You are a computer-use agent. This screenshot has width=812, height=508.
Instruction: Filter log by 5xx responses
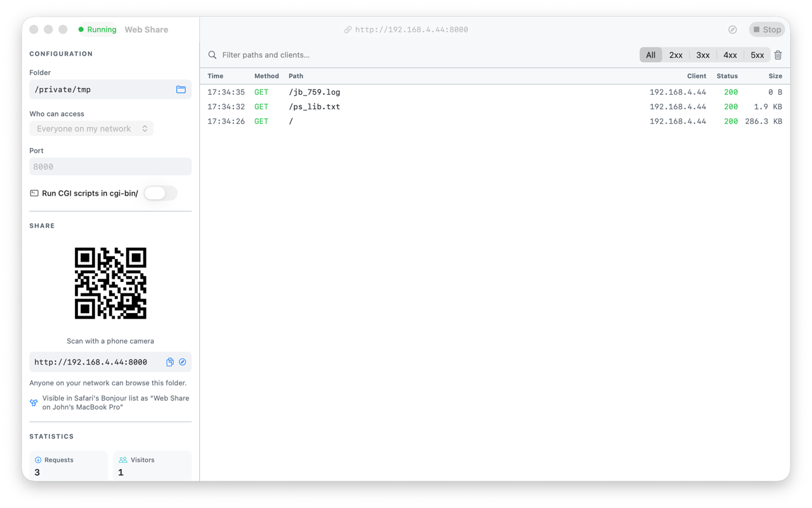[x=757, y=55]
